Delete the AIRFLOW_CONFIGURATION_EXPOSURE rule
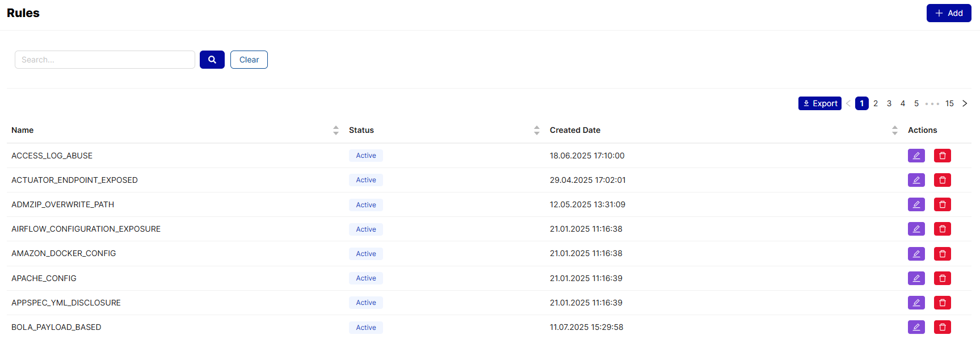 [x=942, y=229]
